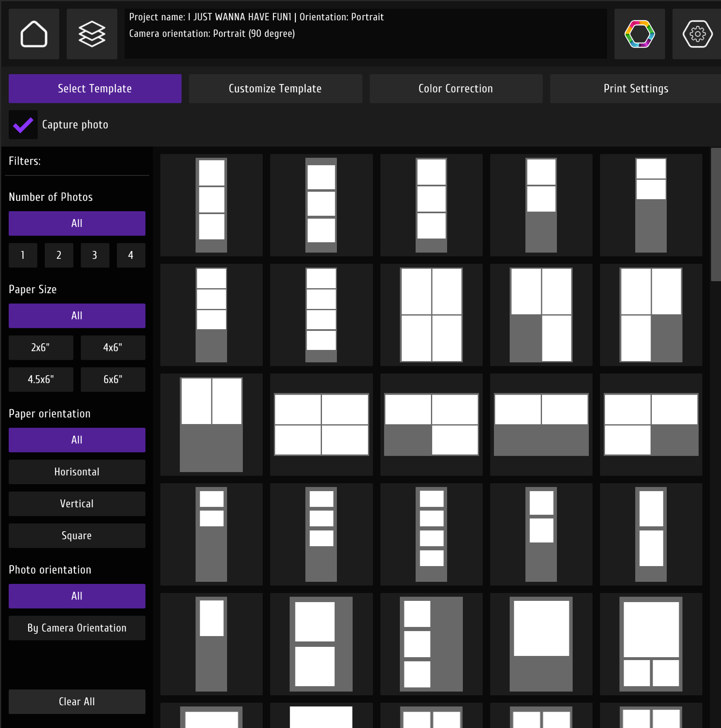
Task: Pick first-row three-photo strip template, leftmost
Action: click(x=211, y=205)
